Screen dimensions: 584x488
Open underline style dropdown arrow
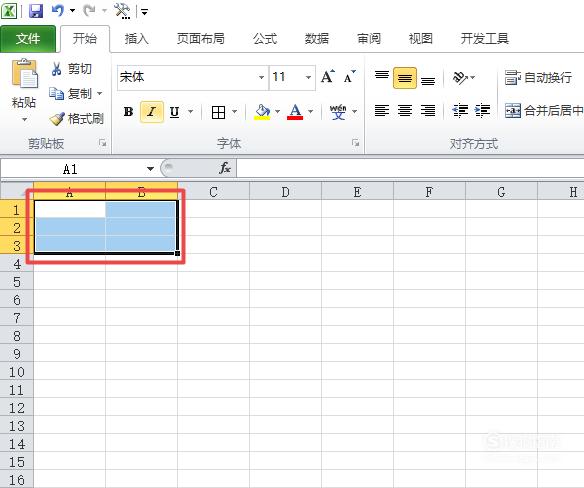[191, 111]
